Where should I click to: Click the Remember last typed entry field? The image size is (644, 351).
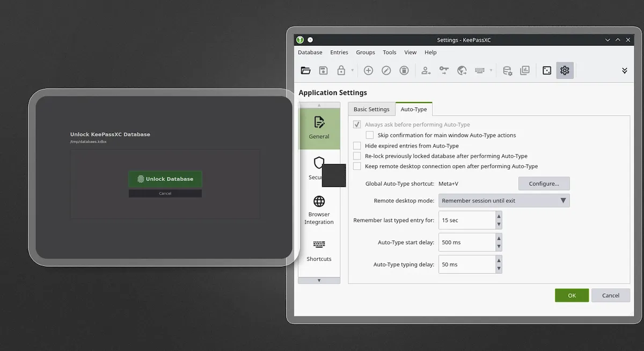pos(466,220)
